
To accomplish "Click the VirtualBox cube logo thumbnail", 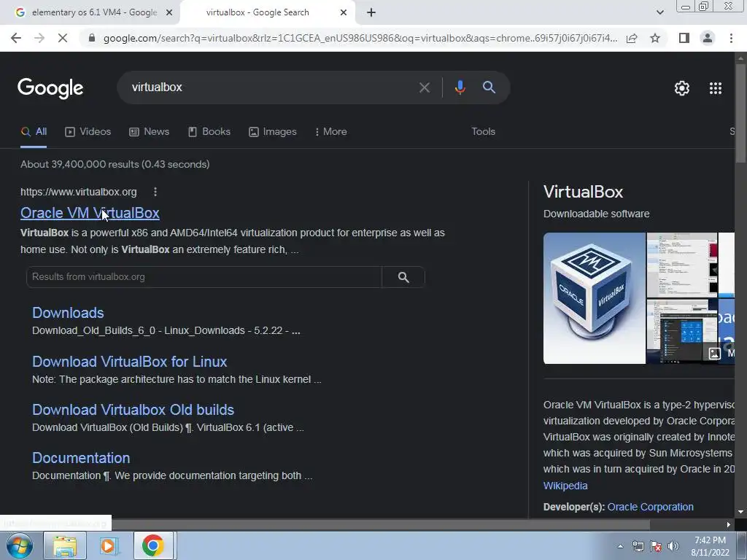I will click(594, 298).
